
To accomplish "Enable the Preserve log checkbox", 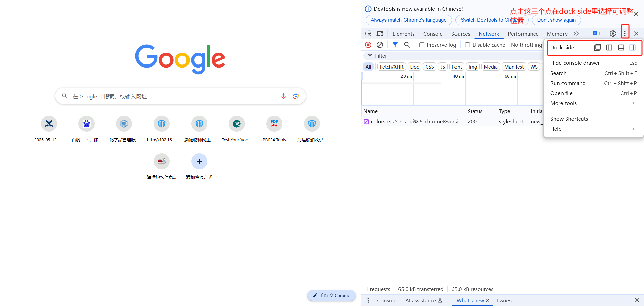I will (422, 45).
